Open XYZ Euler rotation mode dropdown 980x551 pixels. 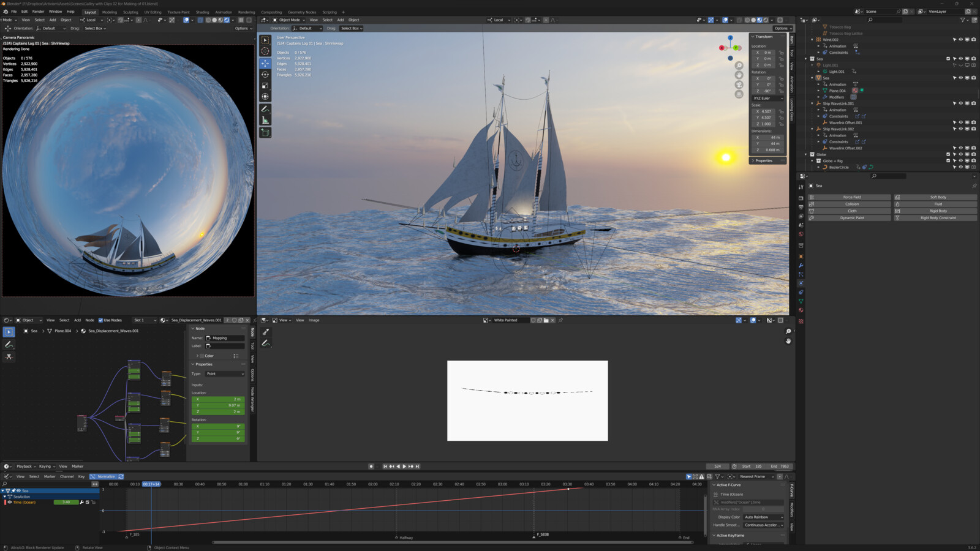click(x=768, y=98)
